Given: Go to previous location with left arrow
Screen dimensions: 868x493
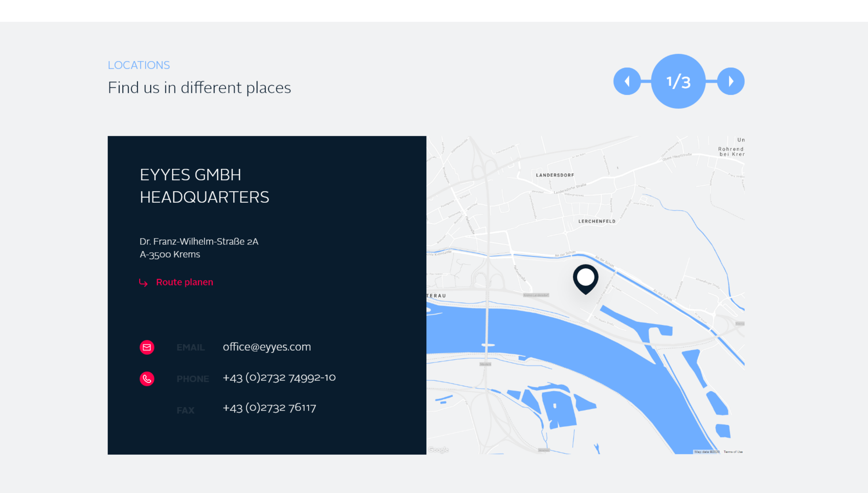Looking at the screenshot, I should point(627,81).
